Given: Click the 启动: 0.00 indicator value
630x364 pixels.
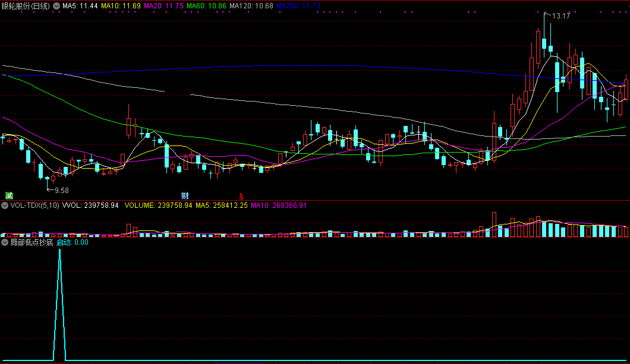Looking at the screenshot, I should coord(73,242).
